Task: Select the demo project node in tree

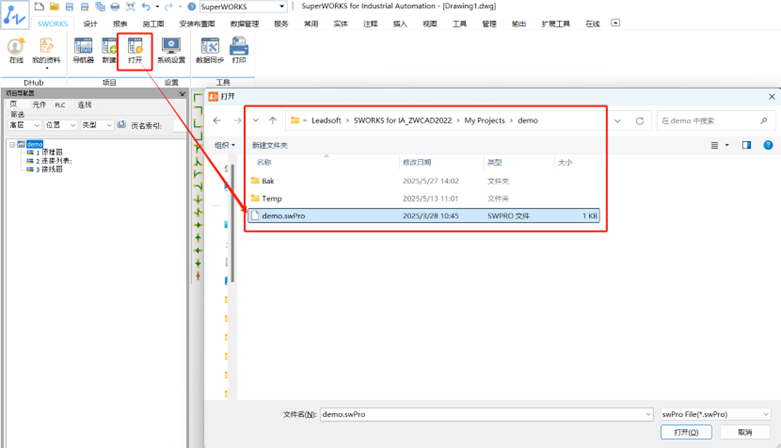Action: (x=35, y=144)
